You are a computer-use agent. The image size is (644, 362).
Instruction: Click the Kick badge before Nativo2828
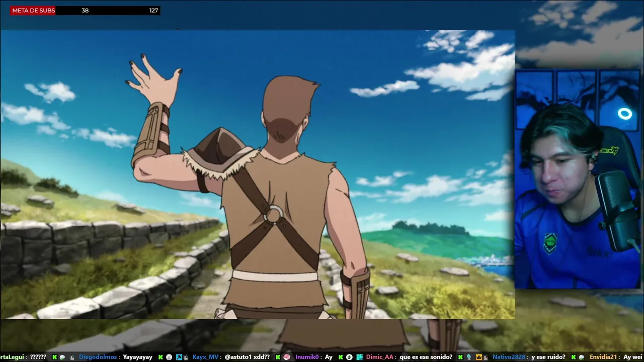click(460, 357)
